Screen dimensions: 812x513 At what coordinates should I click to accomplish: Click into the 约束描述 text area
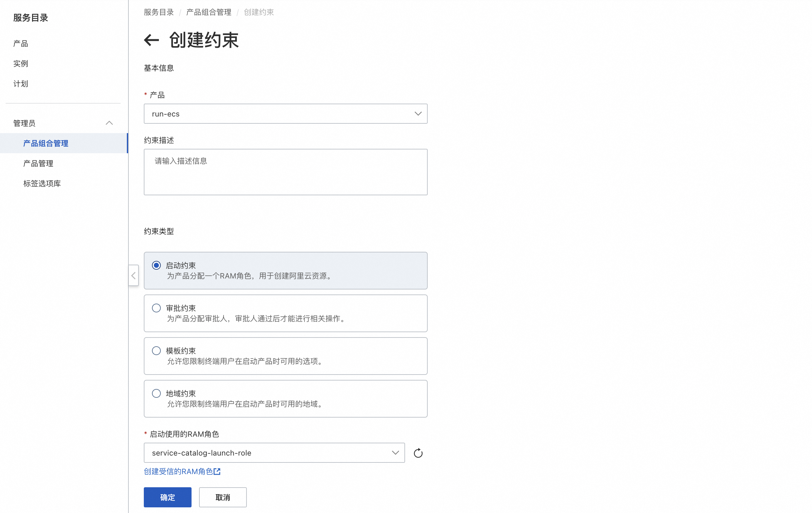click(285, 172)
